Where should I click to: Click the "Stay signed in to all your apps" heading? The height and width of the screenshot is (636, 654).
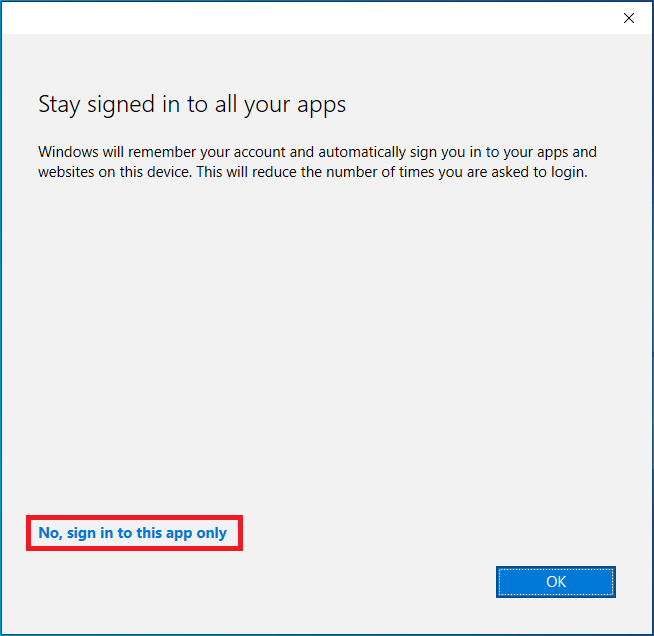191,104
